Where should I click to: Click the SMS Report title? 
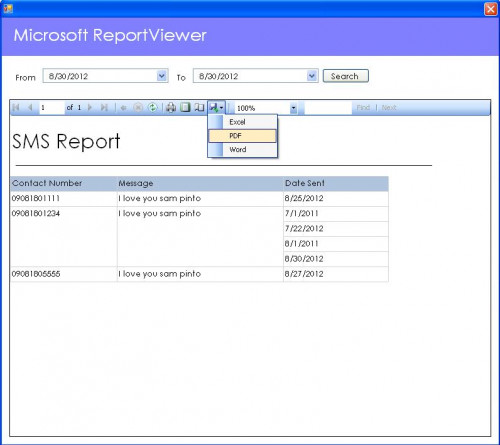pos(66,142)
